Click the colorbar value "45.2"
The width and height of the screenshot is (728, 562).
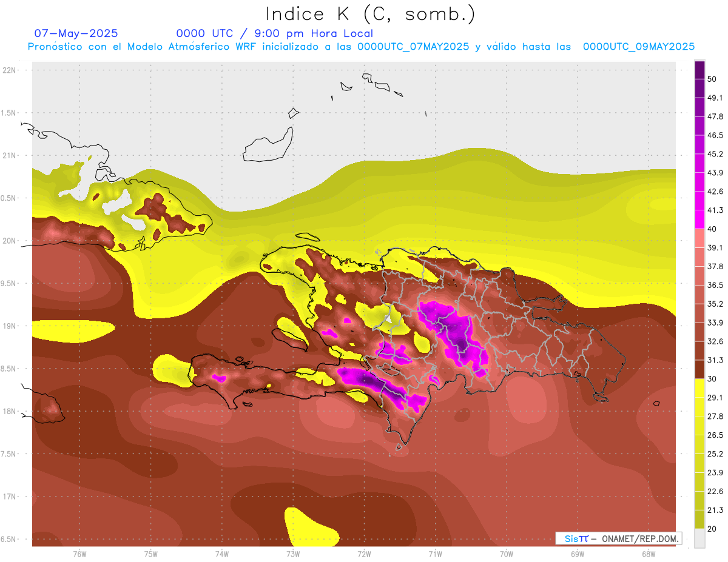coord(715,154)
